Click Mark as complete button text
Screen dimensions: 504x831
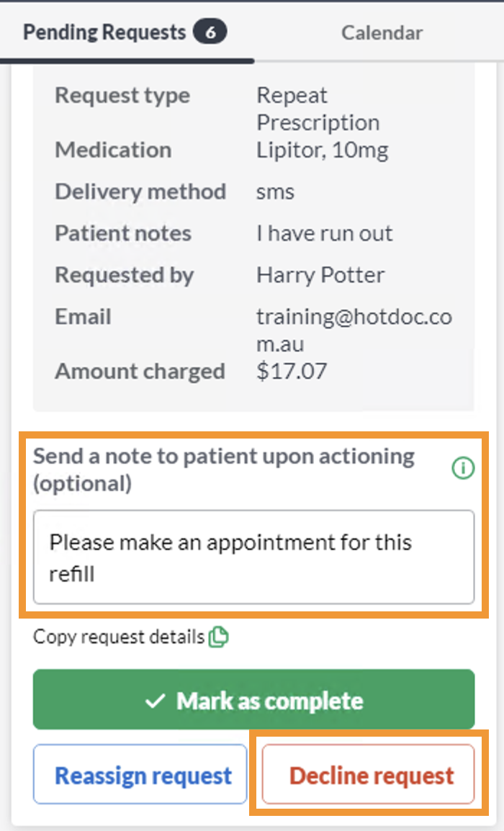point(270,701)
